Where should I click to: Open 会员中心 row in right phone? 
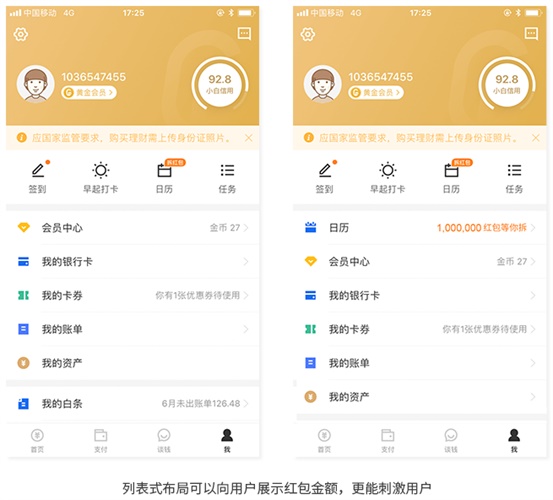click(420, 262)
